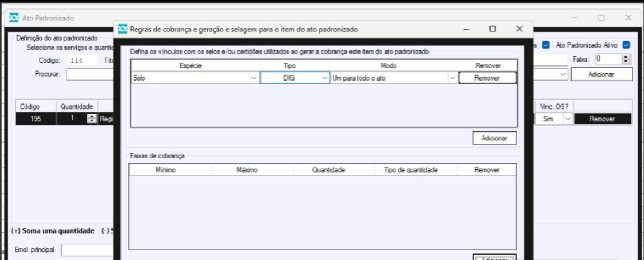The image size is (644, 260).
Task: Click Adicionar below the selos table
Action: click(x=494, y=138)
